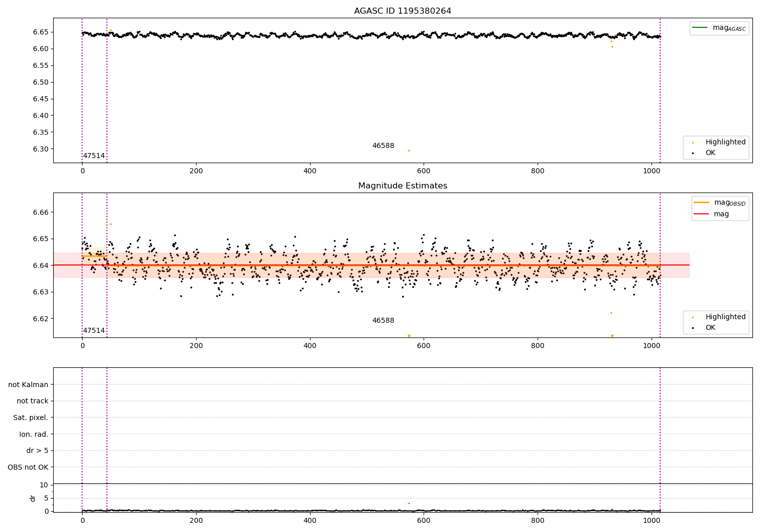Click the not track axis label
760x532 pixels.
[32, 401]
